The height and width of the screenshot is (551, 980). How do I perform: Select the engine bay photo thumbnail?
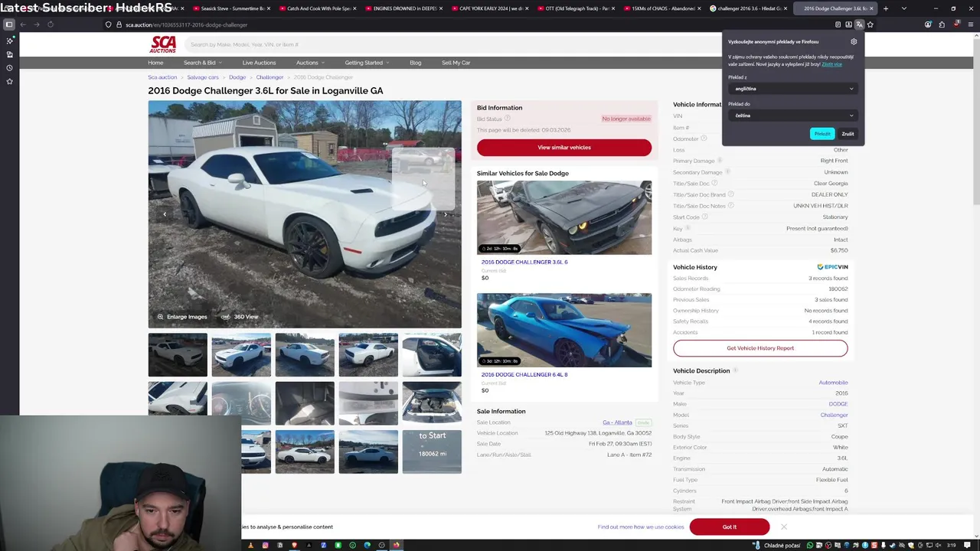coord(432,403)
